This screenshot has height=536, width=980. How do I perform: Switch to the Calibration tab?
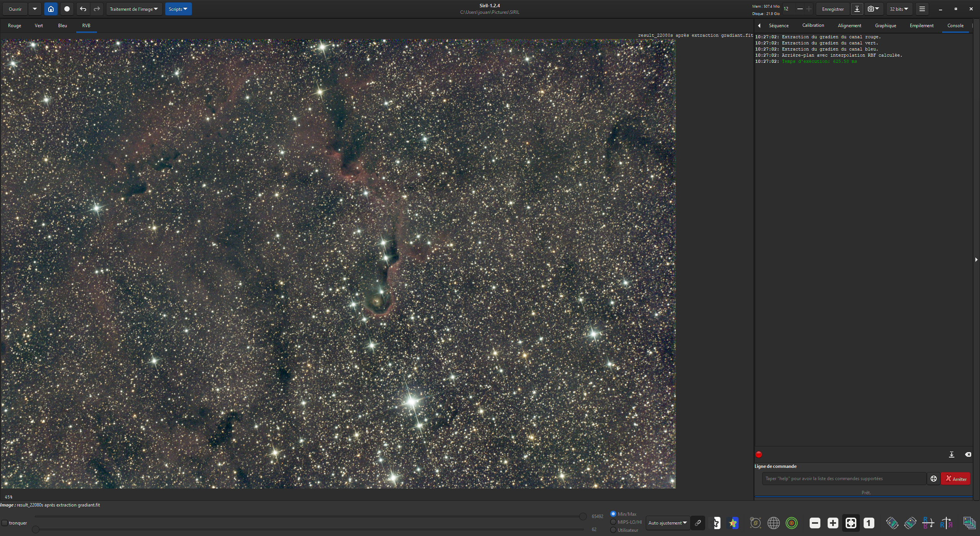[x=813, y=25]
